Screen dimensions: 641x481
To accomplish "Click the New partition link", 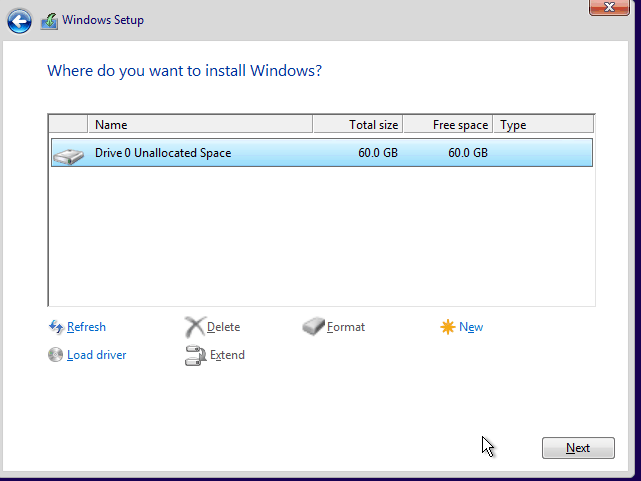I will tap(471, 327).
